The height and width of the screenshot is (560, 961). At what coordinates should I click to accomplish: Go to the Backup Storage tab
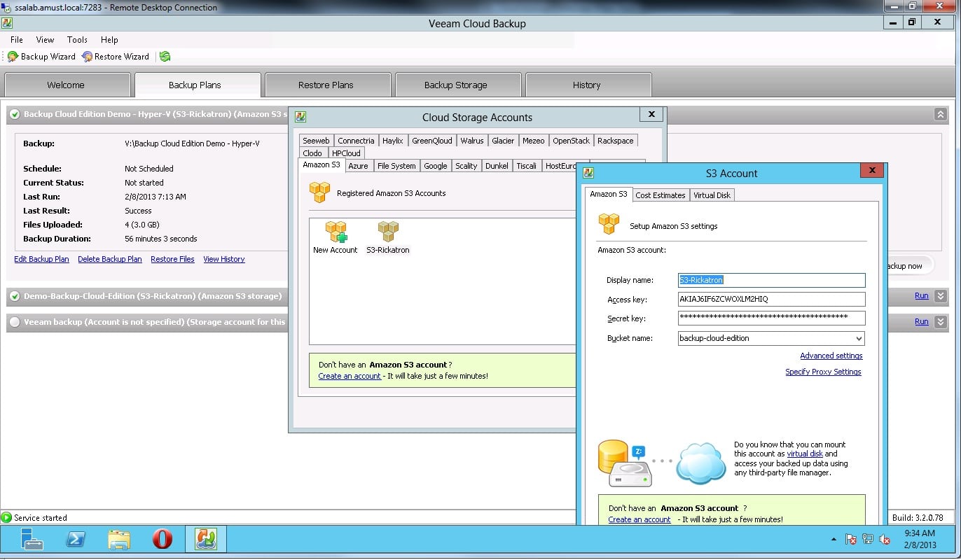pos(455,85)
